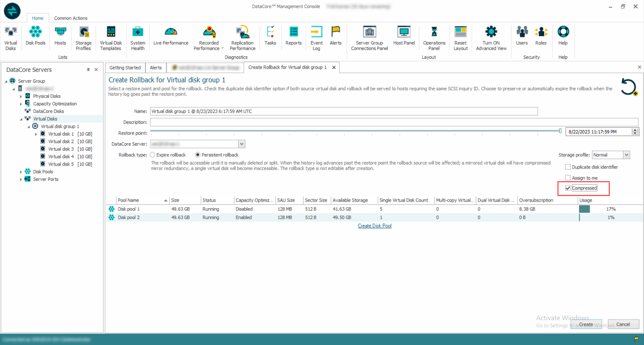Open Alerts flag icon in ribbon
The height and width of the screenshot is (345, 644).
(335, 36)
